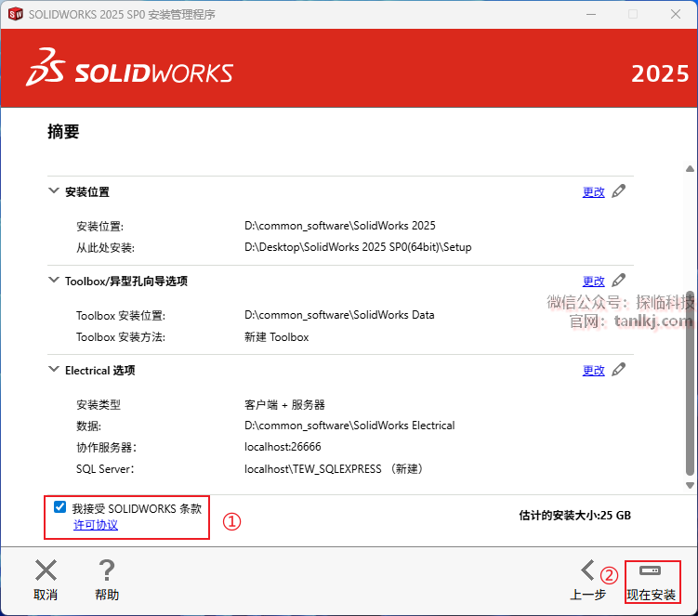The height and width of the screenshot is (616, 698).
Task: Open 帮助 question mark icon
Action: (x=107, y=570)
